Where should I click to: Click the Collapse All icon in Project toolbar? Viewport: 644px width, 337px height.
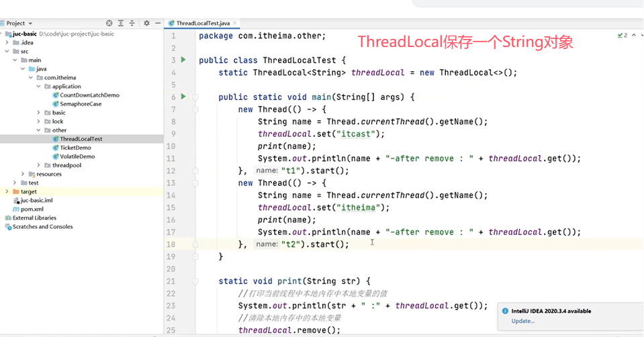tap(132, 23)
